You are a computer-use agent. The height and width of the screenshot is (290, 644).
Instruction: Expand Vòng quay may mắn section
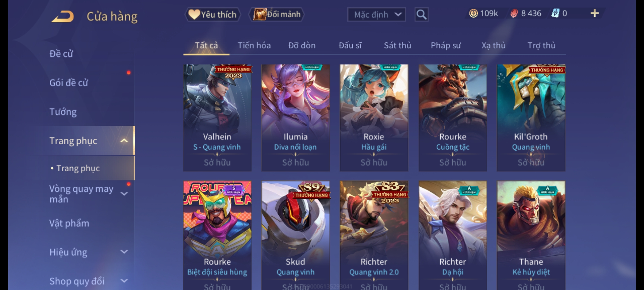click(124, 194)
